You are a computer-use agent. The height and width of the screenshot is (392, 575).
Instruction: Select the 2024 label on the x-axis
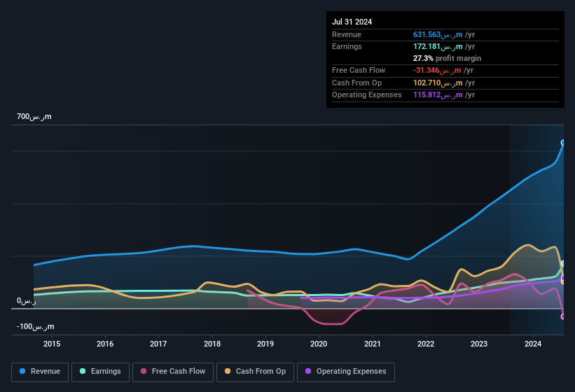pyautogui.click(x=533, y=344)
